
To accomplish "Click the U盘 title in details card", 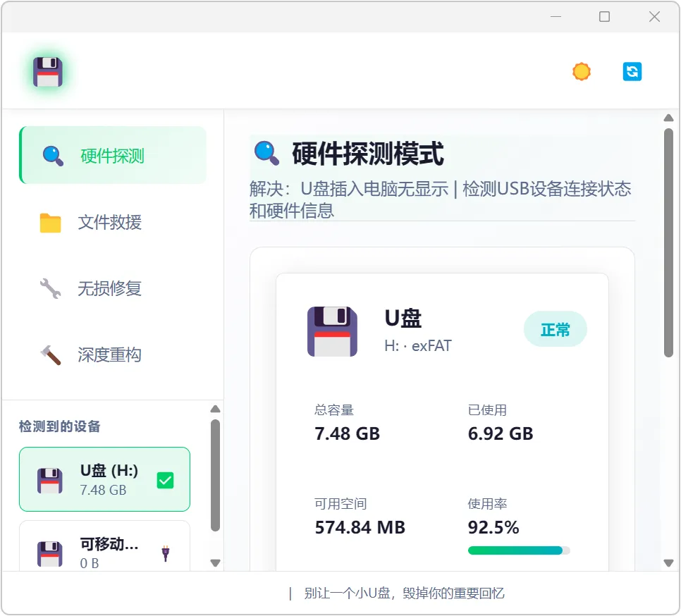I will point(403,318).
